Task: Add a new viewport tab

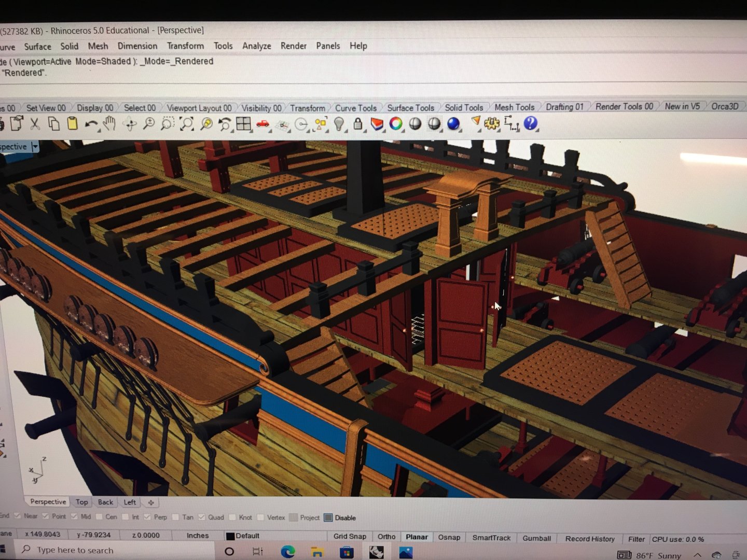Action: point(151,502)
